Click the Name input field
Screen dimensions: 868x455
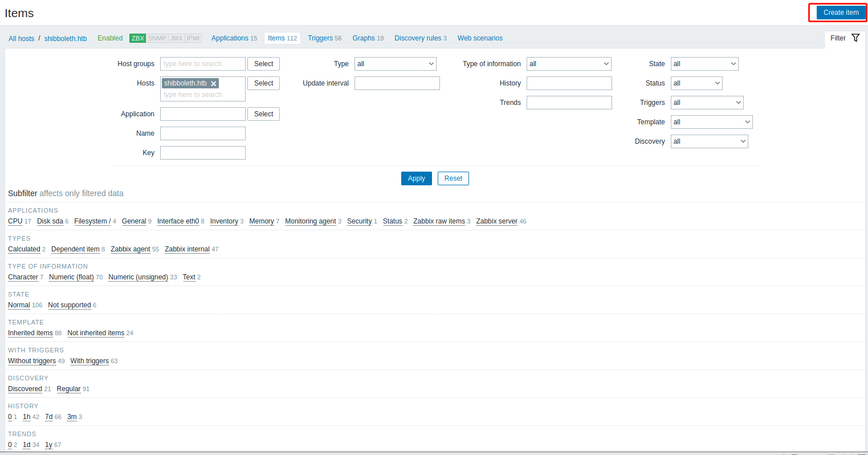tap(203, 133)
